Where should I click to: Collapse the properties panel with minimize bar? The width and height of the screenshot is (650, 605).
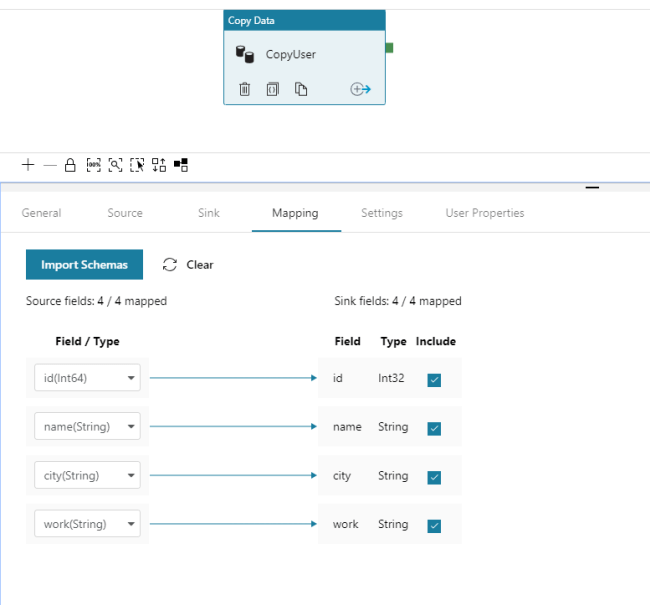click(x=592, y=187)
